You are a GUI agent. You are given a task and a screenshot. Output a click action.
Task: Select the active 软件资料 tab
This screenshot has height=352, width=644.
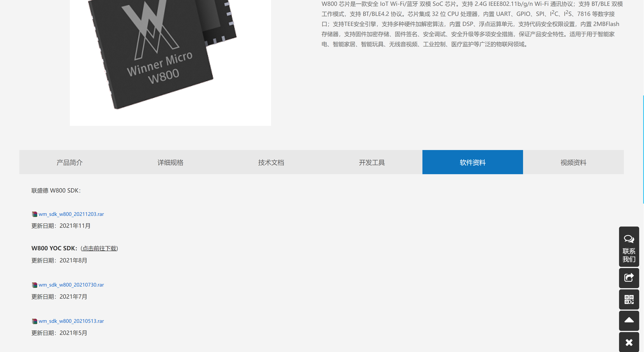coord(472,162)
